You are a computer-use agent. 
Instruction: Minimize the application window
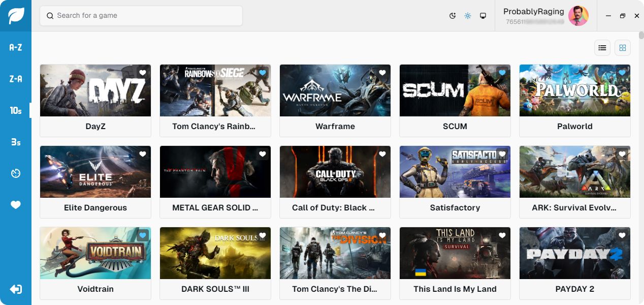point(608,16)
